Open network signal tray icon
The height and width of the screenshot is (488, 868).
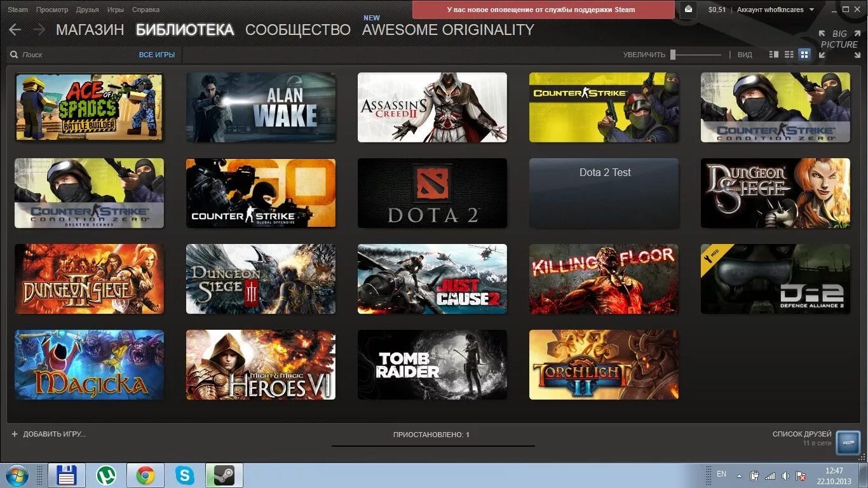coord(770,475)
